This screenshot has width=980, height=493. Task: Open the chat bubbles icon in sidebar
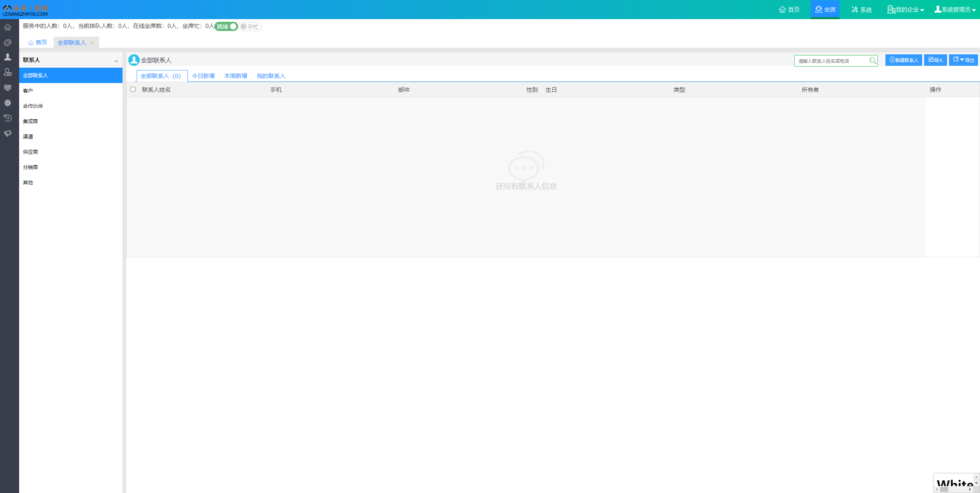(8, 42)
